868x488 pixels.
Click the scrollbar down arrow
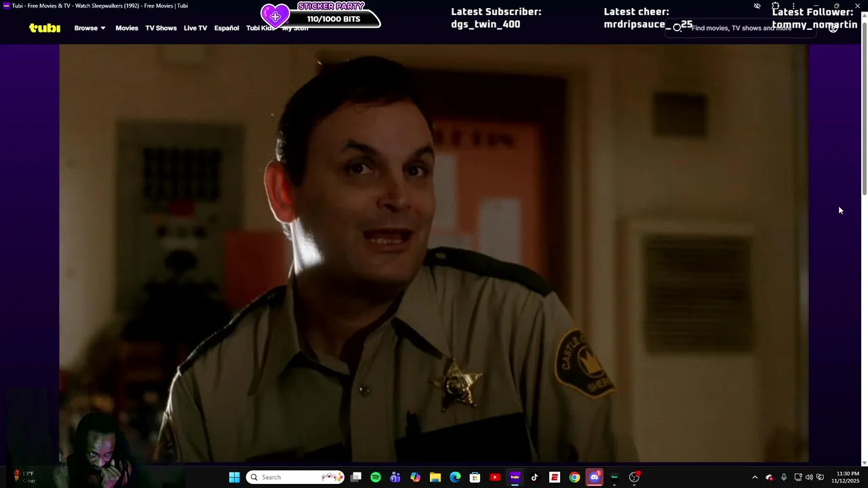point(864,463)
